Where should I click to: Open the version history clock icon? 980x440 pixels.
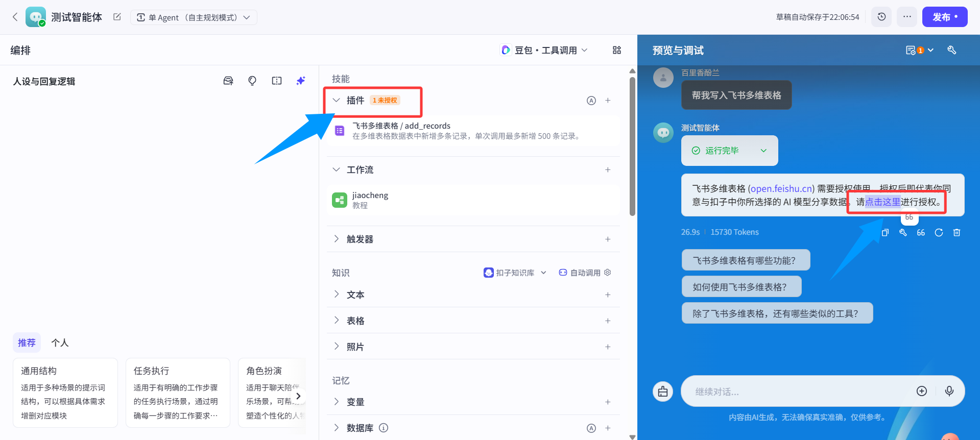[881, 17]
